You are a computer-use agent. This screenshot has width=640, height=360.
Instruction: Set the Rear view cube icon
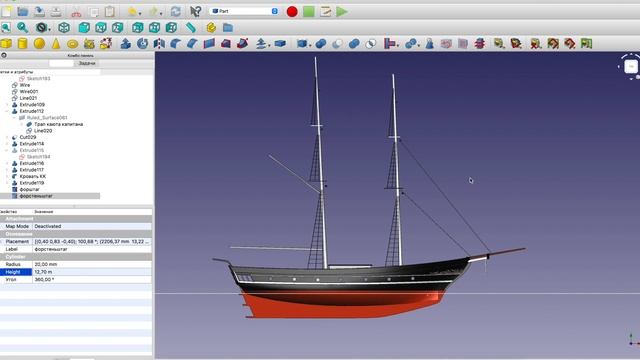point(138,28)
